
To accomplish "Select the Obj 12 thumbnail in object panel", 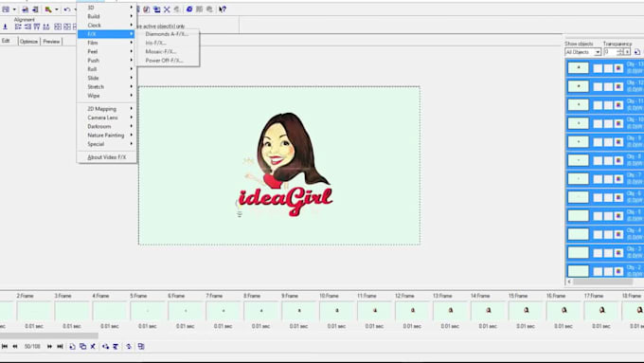I will [x=579, y=87].
